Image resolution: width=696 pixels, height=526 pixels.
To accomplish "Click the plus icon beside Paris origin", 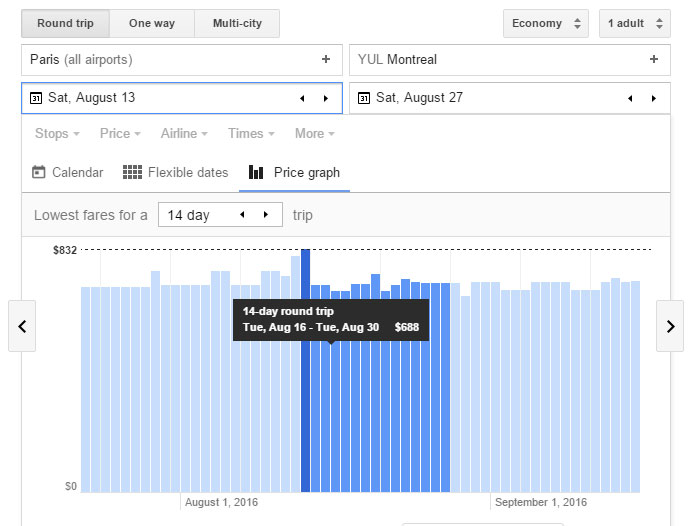I will coord(326,59).
